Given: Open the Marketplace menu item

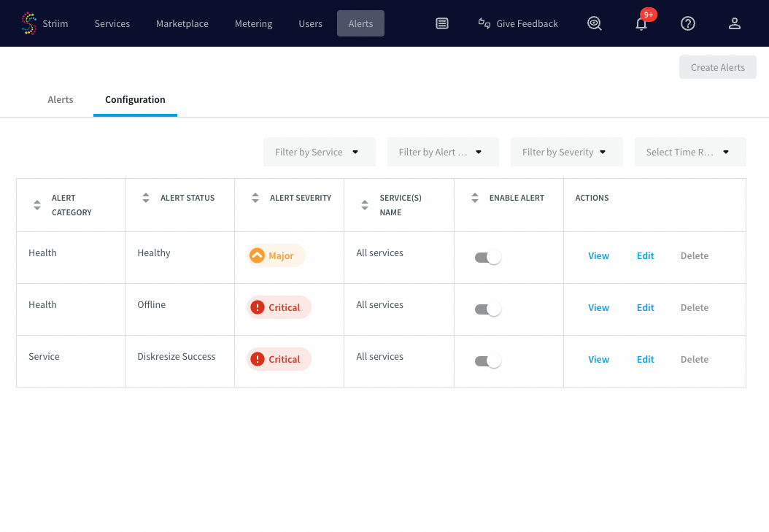Looking at the screenshot, I should 182,23.
